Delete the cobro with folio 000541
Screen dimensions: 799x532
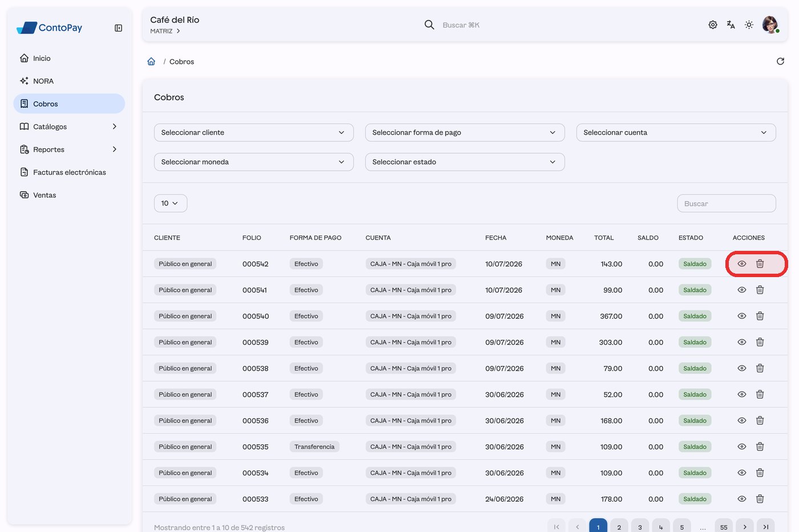(760, 290)
